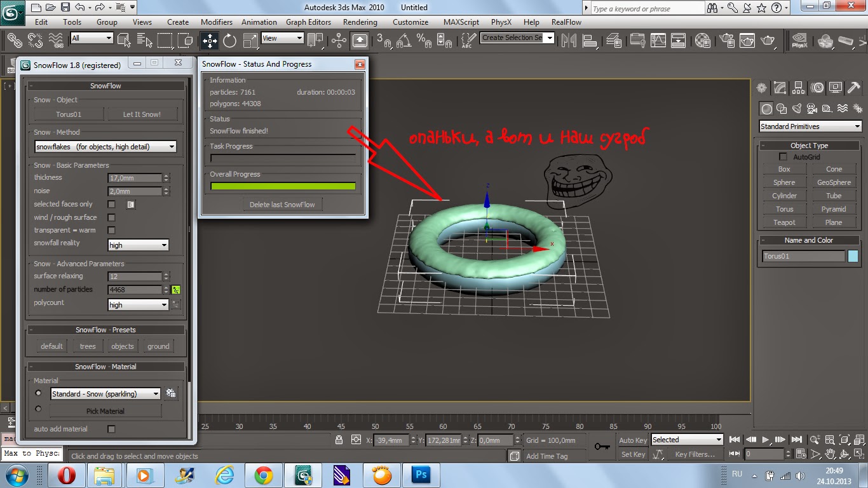The image size is (868, 488).
Task: Switch to the Hierarchy command panel tab
Action: [x=799, y=88]
